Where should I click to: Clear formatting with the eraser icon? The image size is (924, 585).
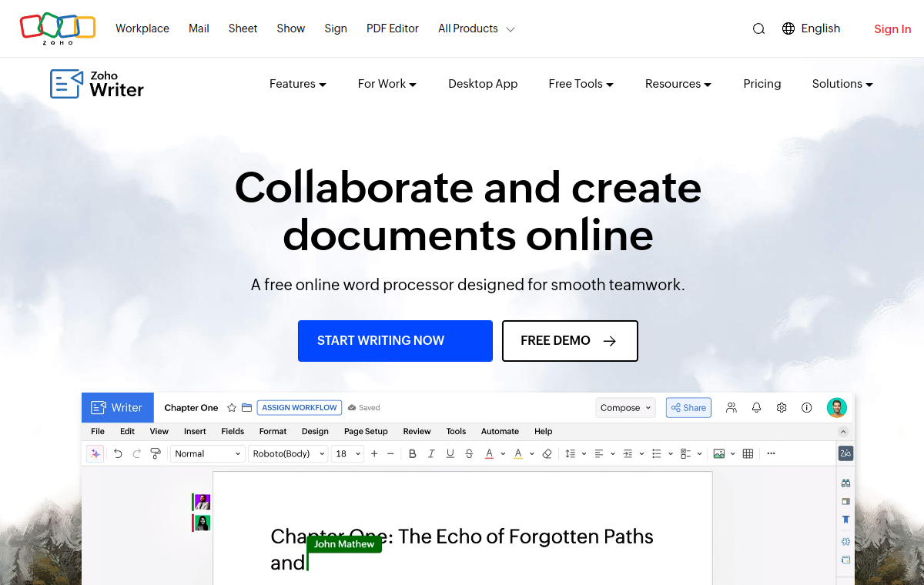click(x=547, y=453)
